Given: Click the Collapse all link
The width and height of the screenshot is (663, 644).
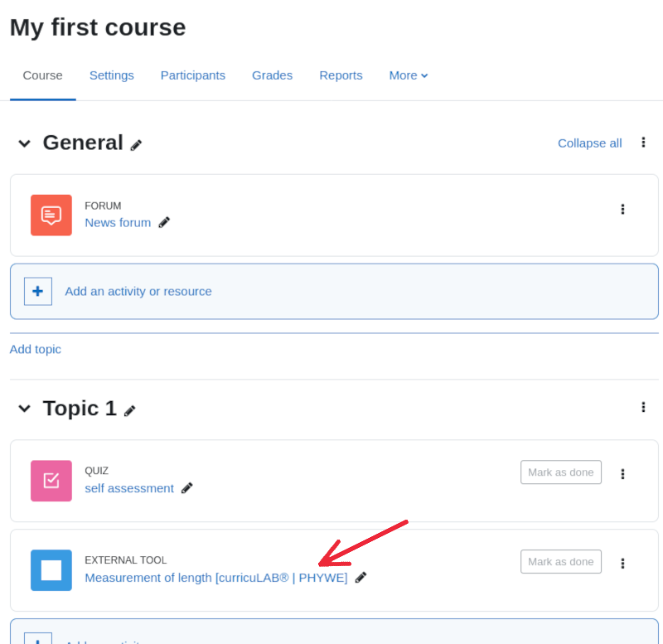Looking at the screenshot, I should click(x=589, y=143).
